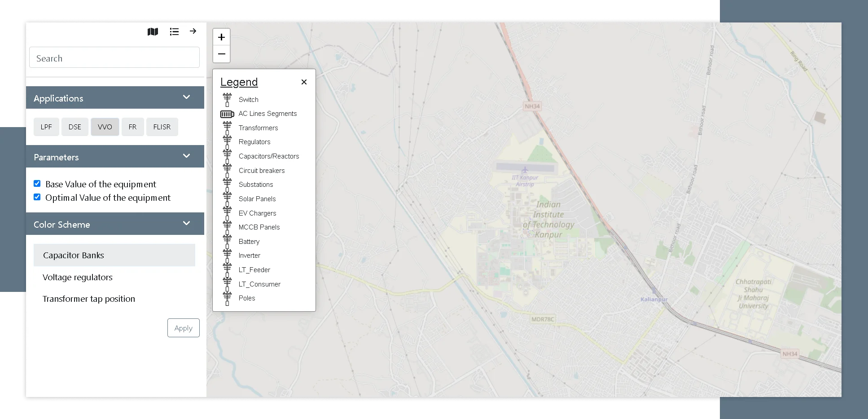Click the EV Chargers label
The height and width of the screenshot is (419, 868).
[x=258, y=213]
